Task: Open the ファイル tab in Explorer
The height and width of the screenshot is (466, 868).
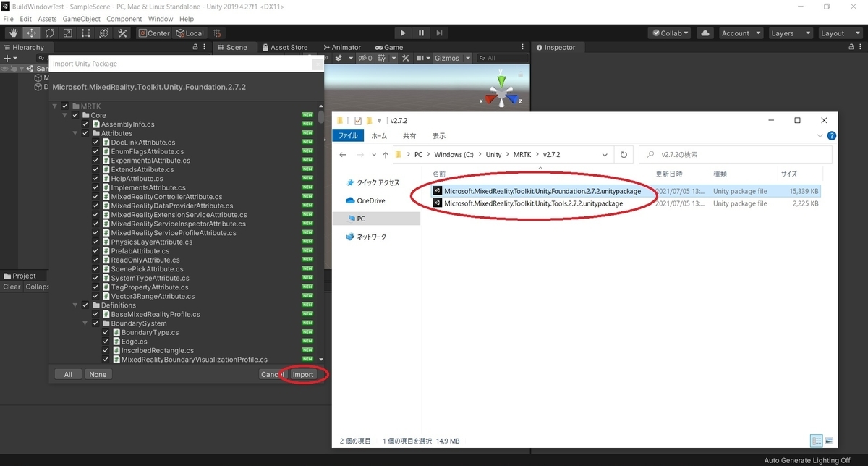Action: 349,135
